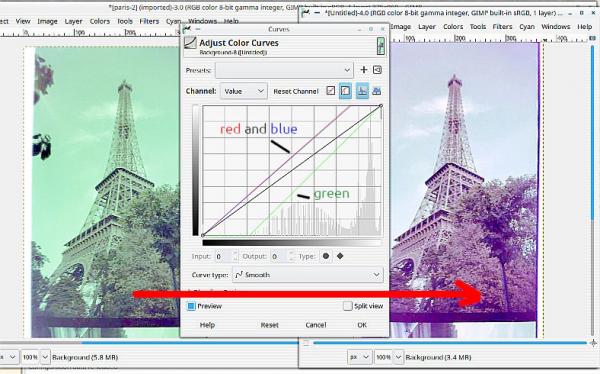This screenshot has height=374, width=600.
Task: Cancel the Curves dialog
Action: 316,325
